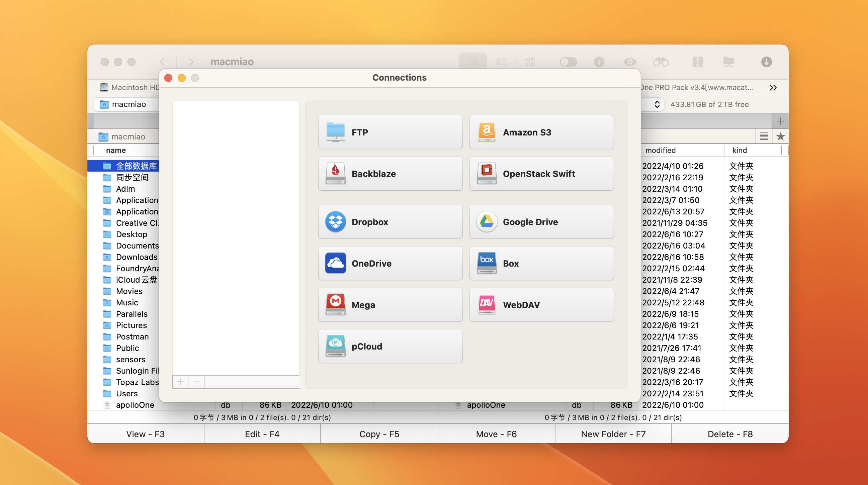Choose WebDAV connection type
Viewport: 868px width, 485px height.
pos(541,305)
